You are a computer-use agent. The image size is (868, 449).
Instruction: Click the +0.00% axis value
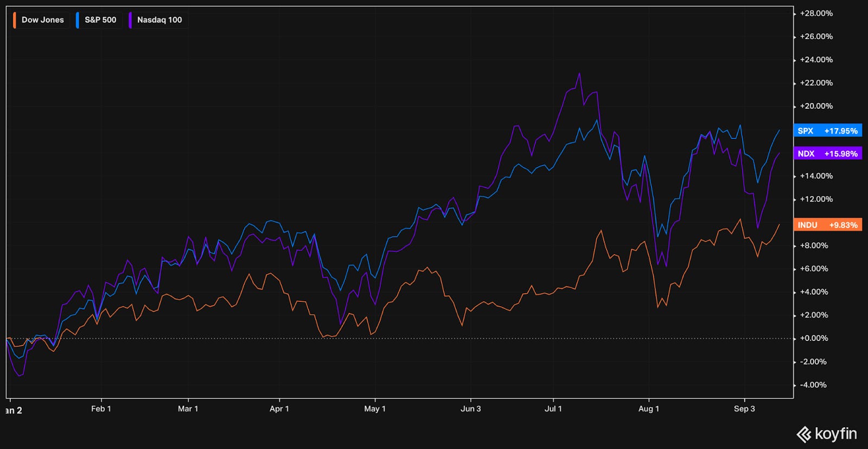[814, 338]
